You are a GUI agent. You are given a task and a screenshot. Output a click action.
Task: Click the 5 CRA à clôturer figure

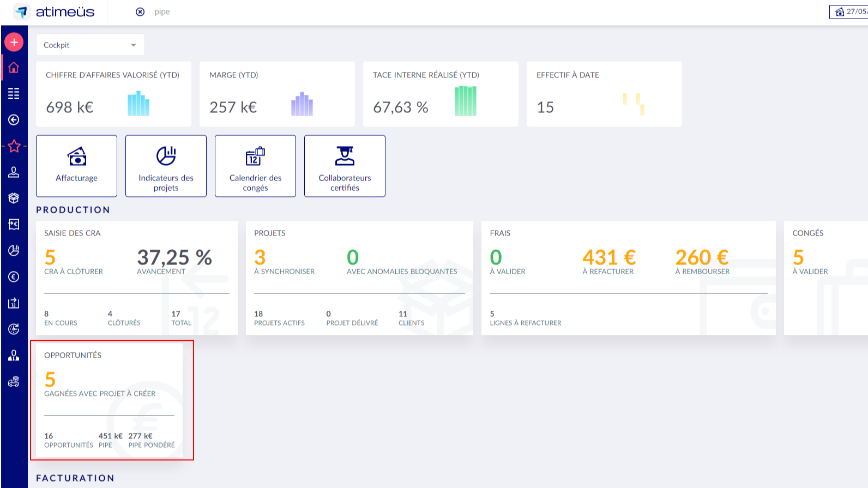tap(50, 257)
